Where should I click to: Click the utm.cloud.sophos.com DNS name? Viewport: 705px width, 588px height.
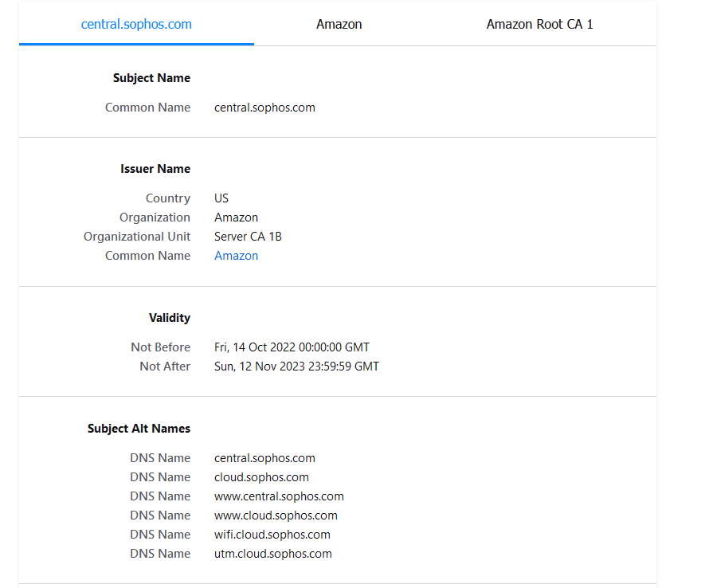coord(273,554)
